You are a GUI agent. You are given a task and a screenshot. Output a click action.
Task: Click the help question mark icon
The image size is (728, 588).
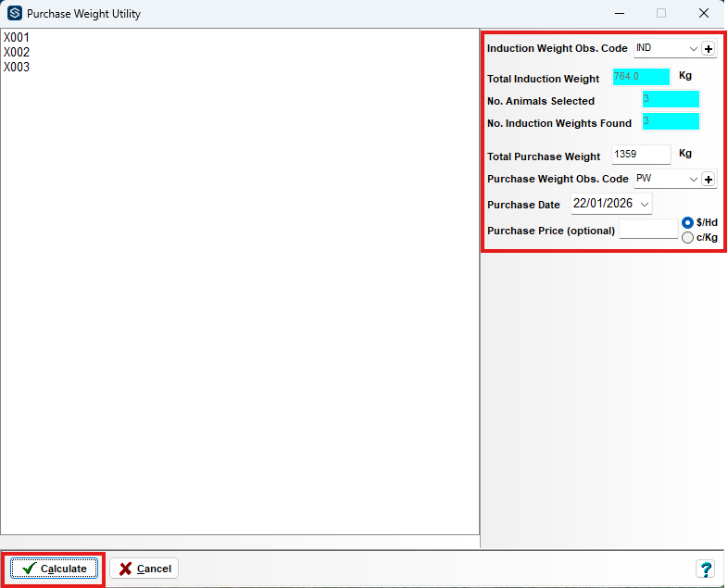click(x=705, y=569)
